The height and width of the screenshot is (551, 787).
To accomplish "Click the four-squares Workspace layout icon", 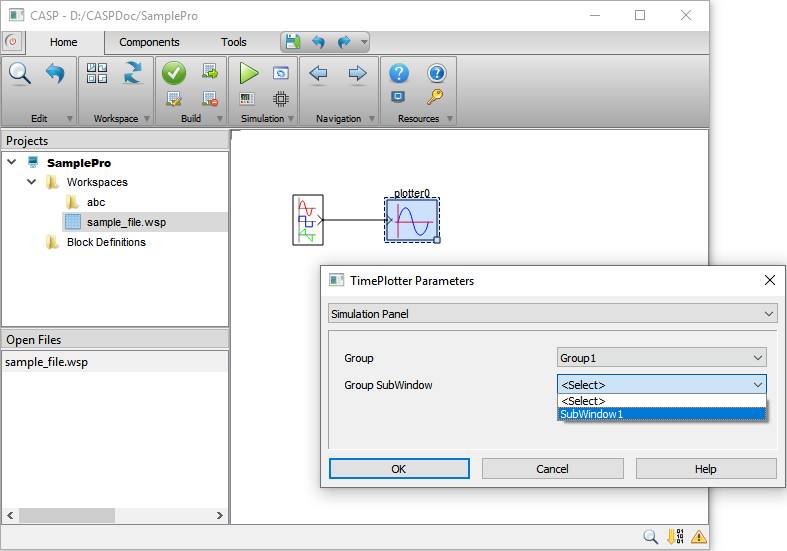I will coord(97,73).
